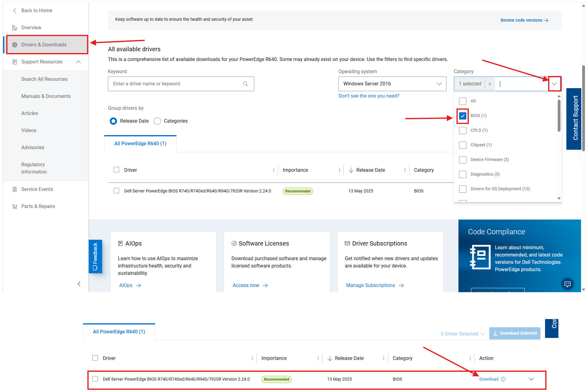Click the chat bubble icon
Image resolution: width=588 pixels, height=391 pixels.
coord(567,284)
